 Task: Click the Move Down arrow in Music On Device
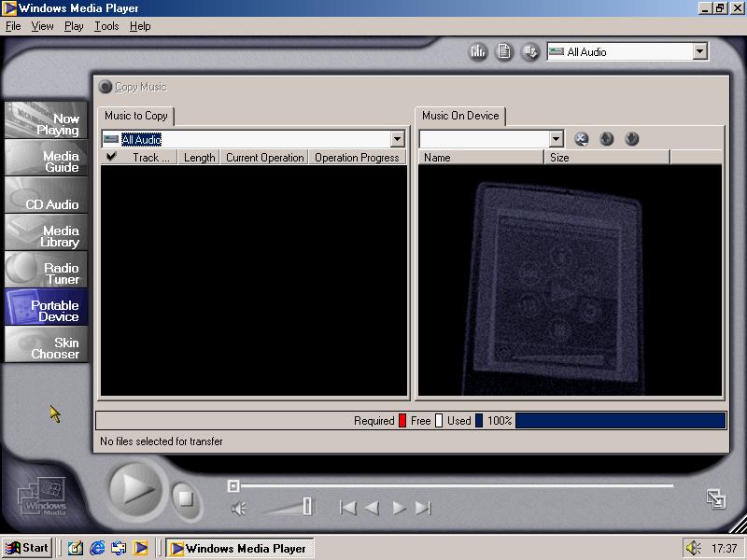(x=631, y=139)
